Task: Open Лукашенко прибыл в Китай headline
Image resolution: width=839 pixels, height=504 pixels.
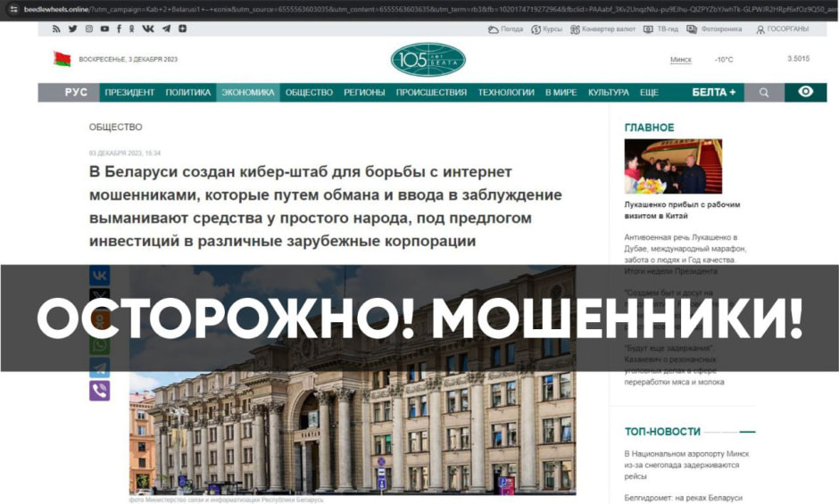Action: [682, 210]
